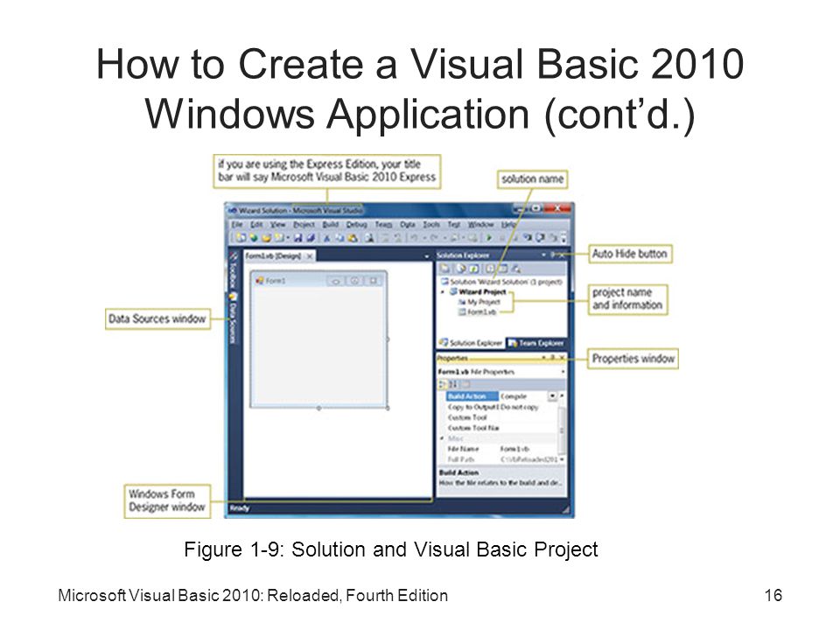Click the File Name value Form1.vb
Image resolution: width=840 pixels, height=630 pixels.
click(515, 449)
